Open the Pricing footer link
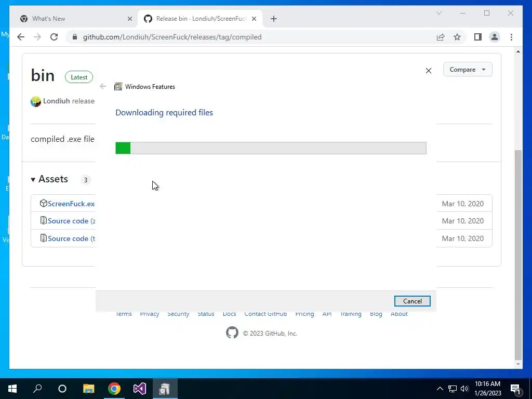The image size is (532, 399). (304, 314)
